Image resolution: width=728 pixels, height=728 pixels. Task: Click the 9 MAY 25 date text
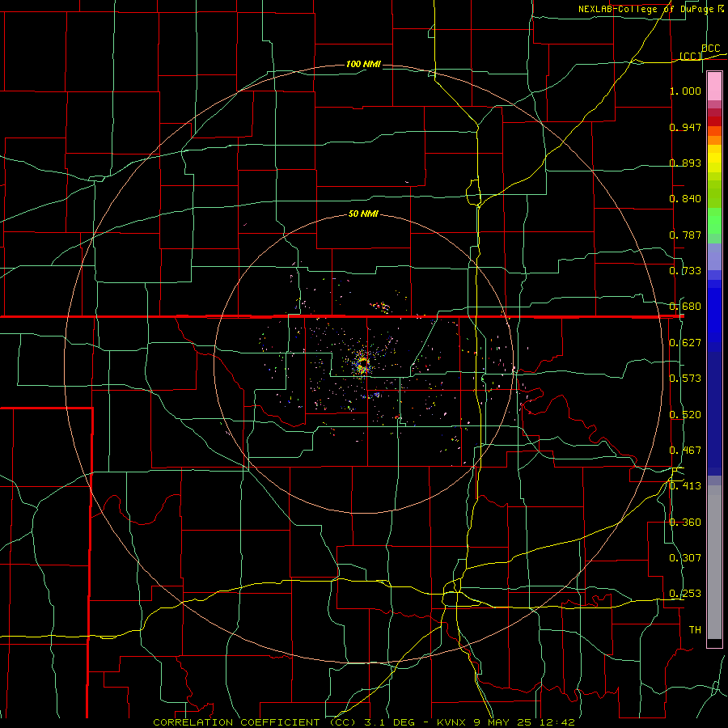point(504,722)
